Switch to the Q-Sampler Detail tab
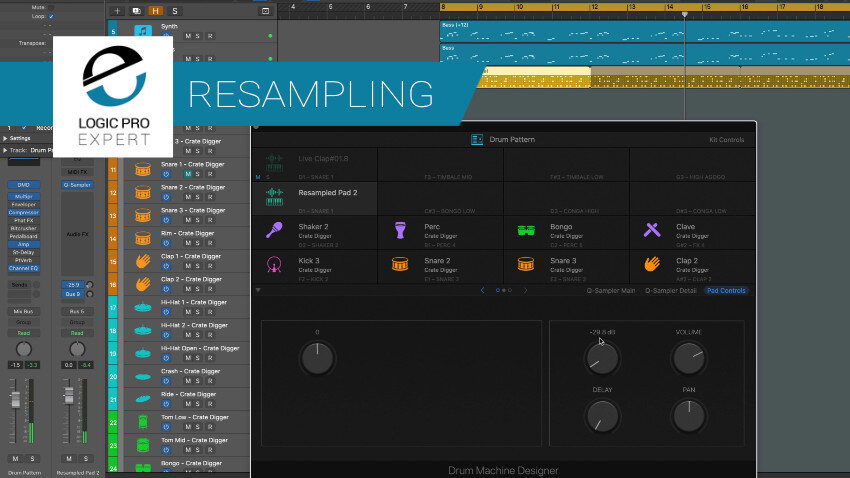This screenshot has width=850, height=478. (671, 290)
